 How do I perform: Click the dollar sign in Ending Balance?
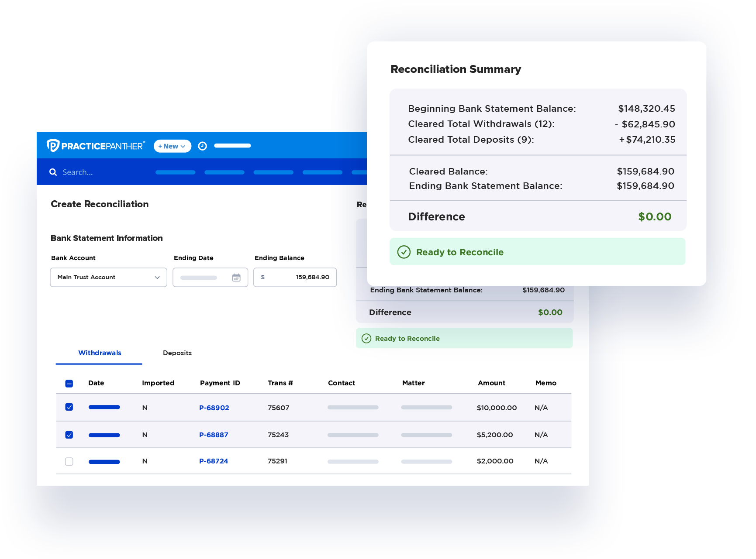pos(263,277)
